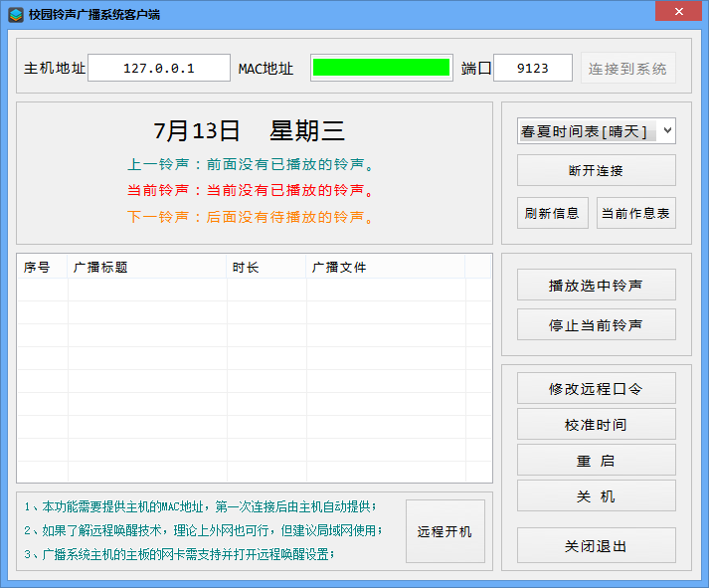Click the host address input field
709x588 pixels.
click(x=159, y=69)
